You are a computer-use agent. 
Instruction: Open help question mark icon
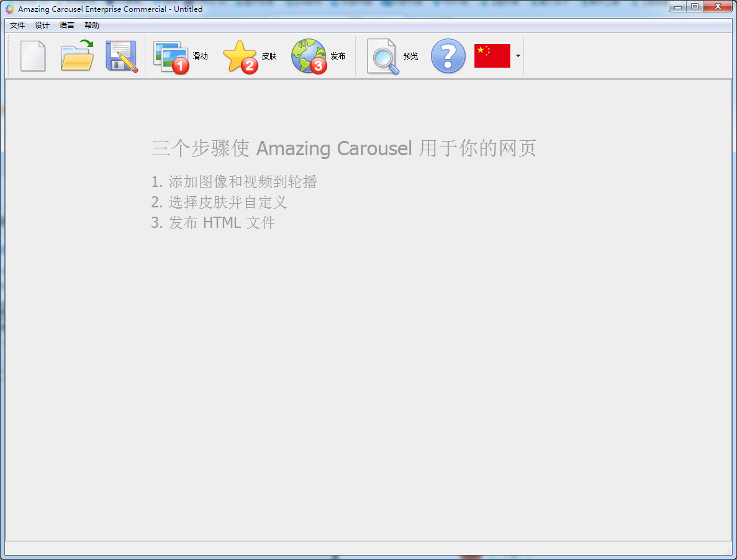click(x=448, y=56)
